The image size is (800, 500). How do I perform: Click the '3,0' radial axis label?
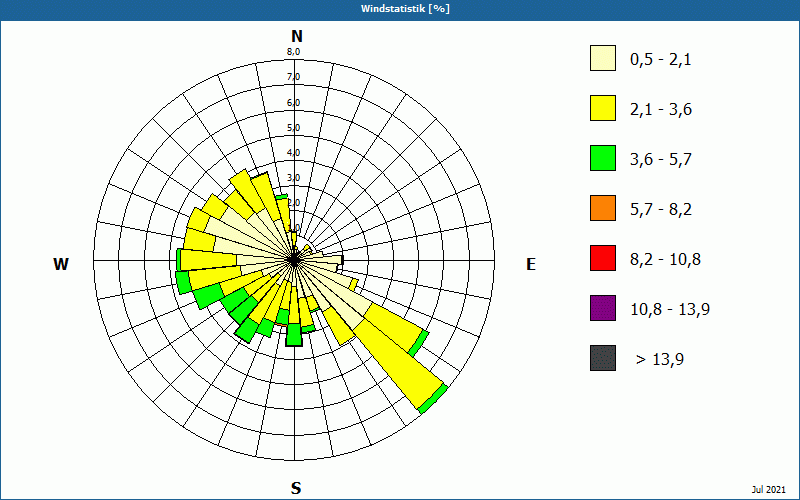[x=293, y=178]
